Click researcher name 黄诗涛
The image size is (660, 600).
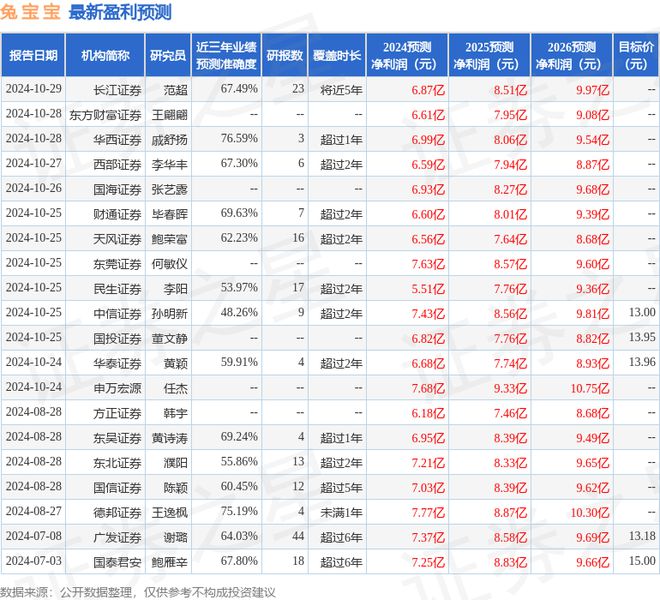pyautogui.click(x=169, y=437)
